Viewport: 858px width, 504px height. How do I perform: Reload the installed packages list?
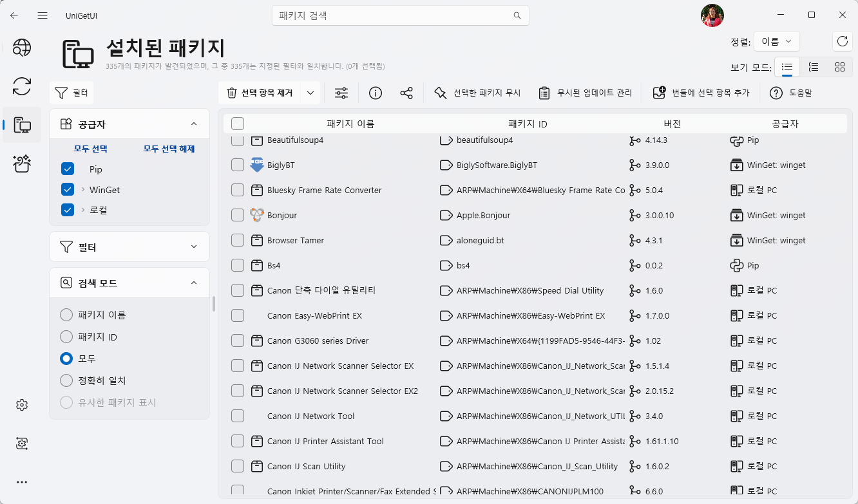coord(842,41)
